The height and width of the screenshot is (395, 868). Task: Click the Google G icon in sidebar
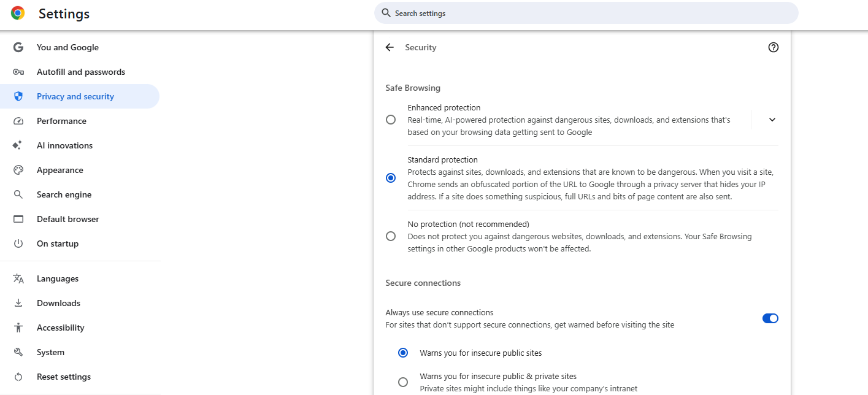18,47
